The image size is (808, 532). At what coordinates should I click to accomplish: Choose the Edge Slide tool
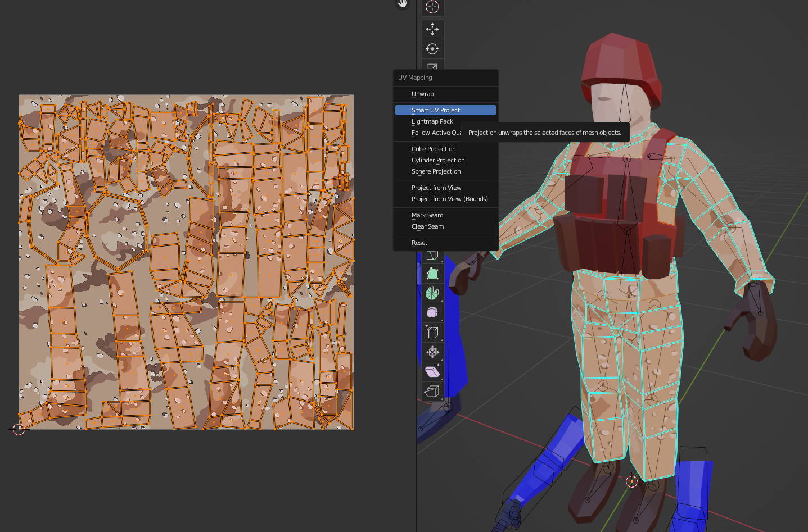point(432,333)
